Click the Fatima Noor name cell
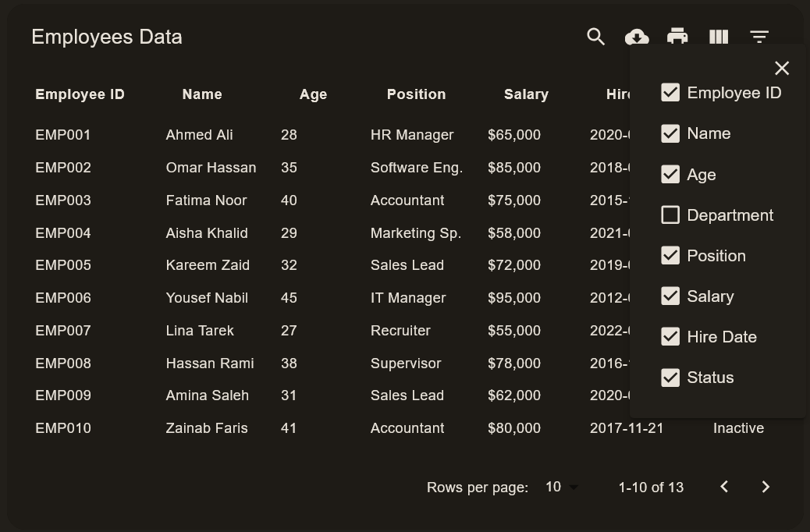The height and width of the screenshot is (532, 810). coord(206,200)
